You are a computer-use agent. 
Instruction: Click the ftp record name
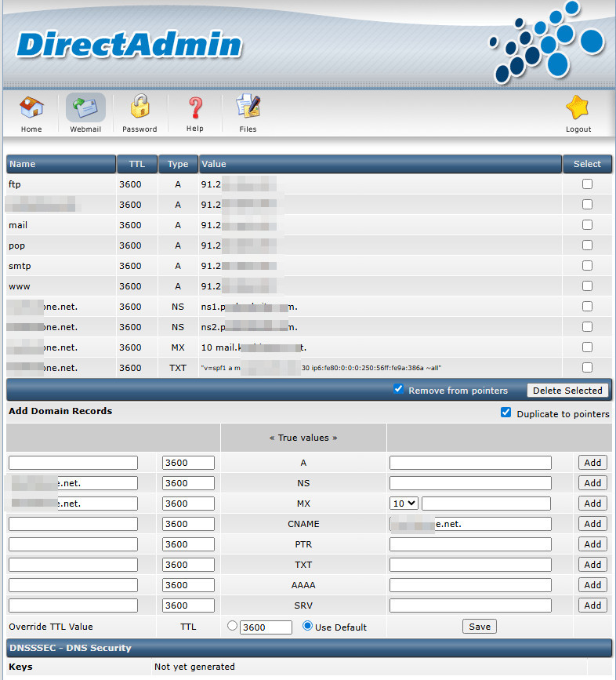(15, 184)
